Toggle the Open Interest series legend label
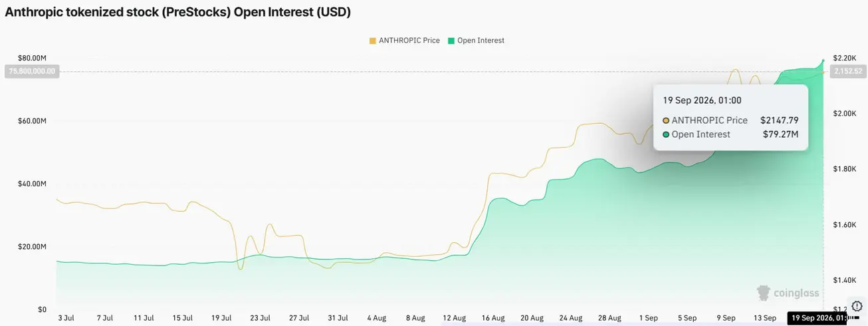 (x=481, y=41)
